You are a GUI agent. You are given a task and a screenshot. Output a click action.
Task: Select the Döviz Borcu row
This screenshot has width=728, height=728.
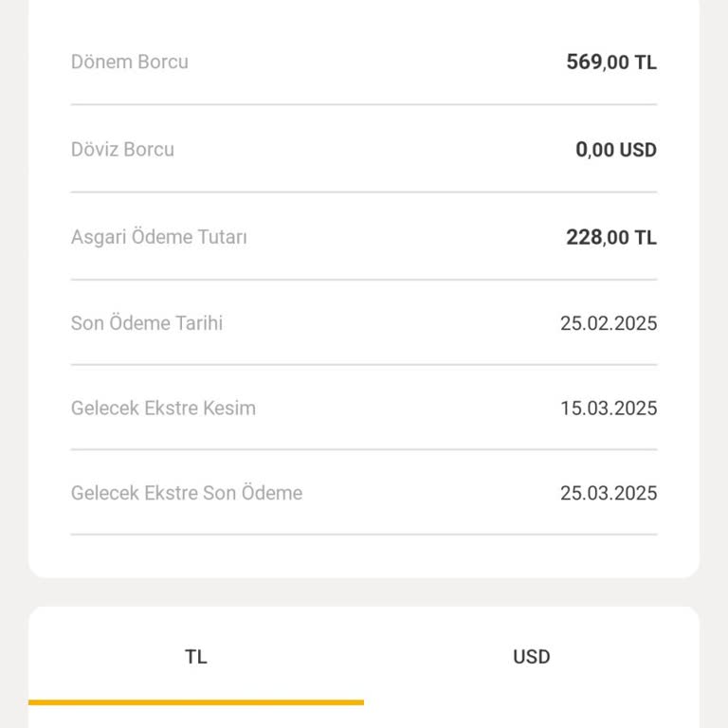click(x=364, y=150)
